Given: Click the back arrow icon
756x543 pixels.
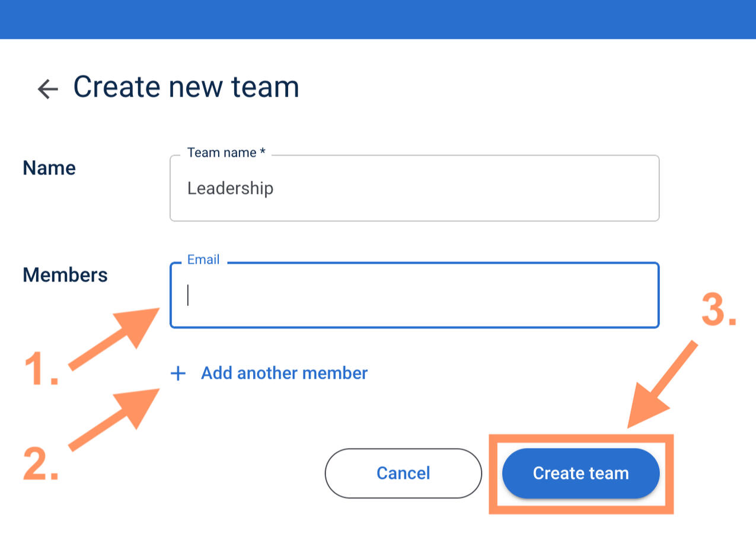Looking at the screenshot, I should pos(47,89).
